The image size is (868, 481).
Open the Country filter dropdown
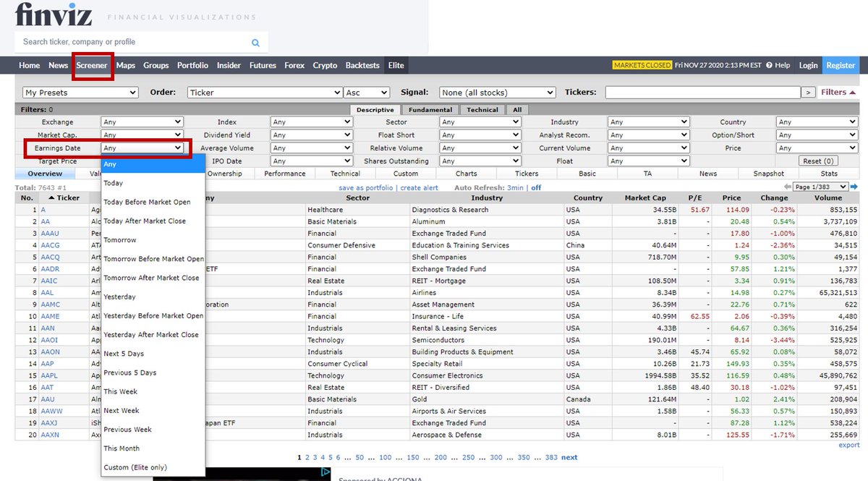(x=817, y=122)
